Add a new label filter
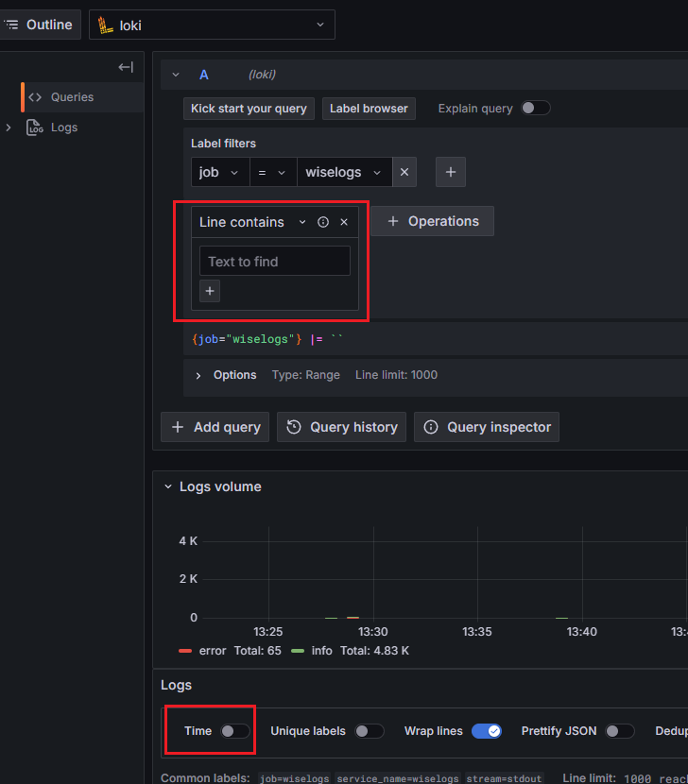Viewport: 688px width, 784px height. [x=451, y=172]
